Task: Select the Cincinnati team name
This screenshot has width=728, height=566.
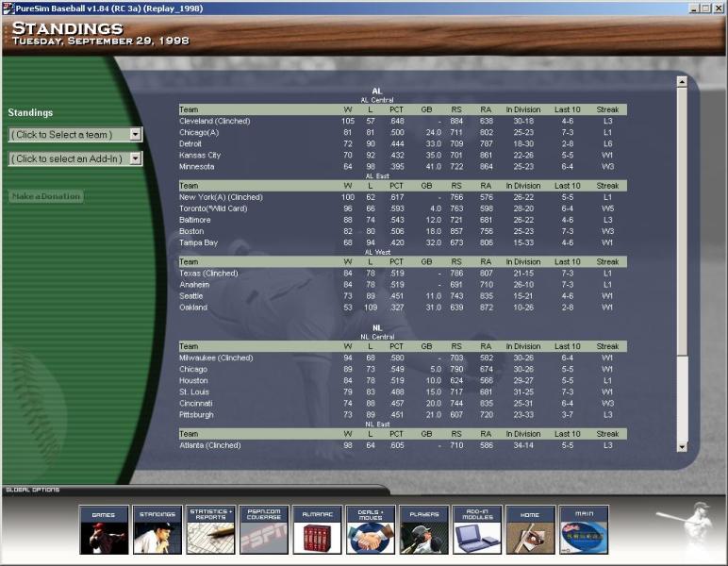Action: [195, 403]
